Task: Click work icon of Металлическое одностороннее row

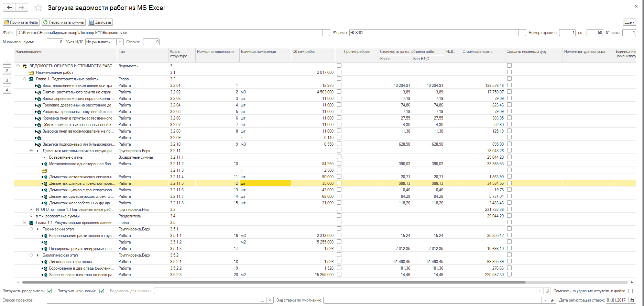Action: 44,164
